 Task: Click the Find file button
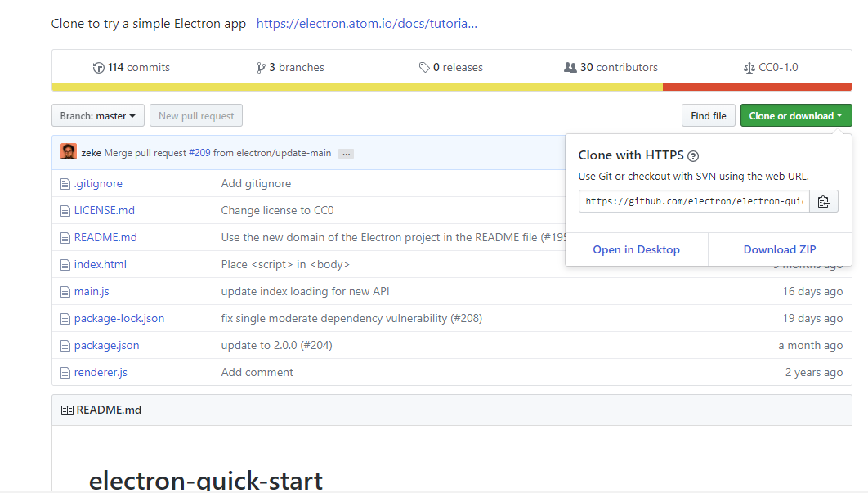coord(709,116)
